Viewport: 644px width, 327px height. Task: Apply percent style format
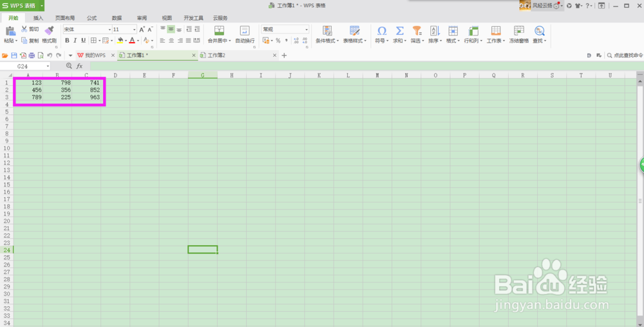pyautogui.click(x=278, y=40)
